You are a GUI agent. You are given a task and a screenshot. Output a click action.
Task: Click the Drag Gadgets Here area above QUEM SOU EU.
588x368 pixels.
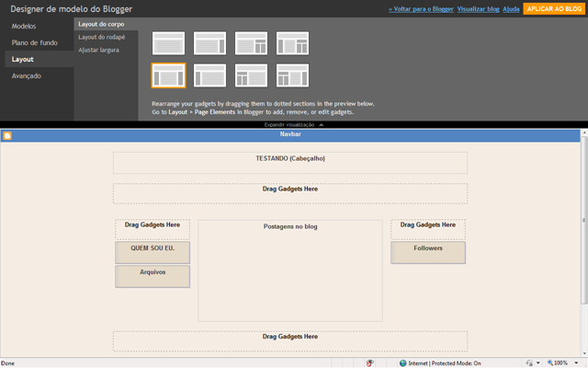coord(153,229)
